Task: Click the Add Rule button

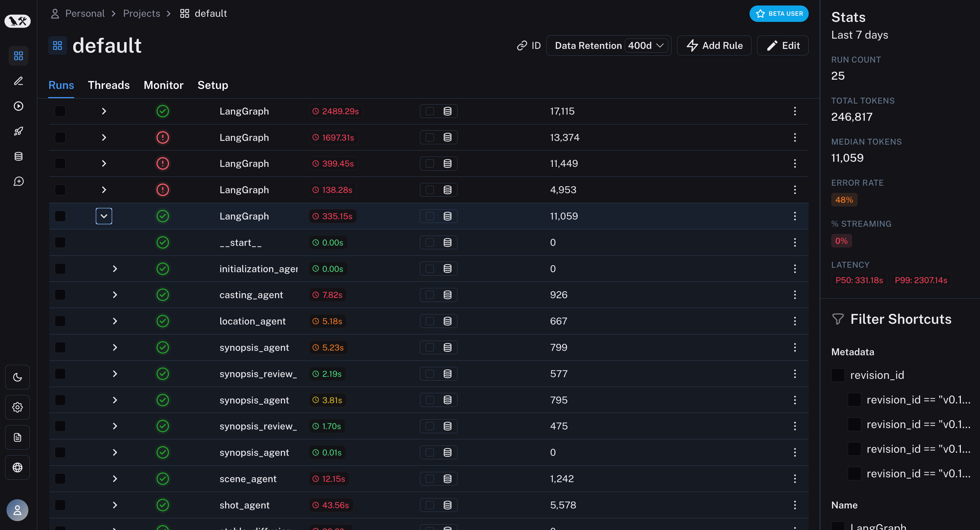Action: point(714,46)
